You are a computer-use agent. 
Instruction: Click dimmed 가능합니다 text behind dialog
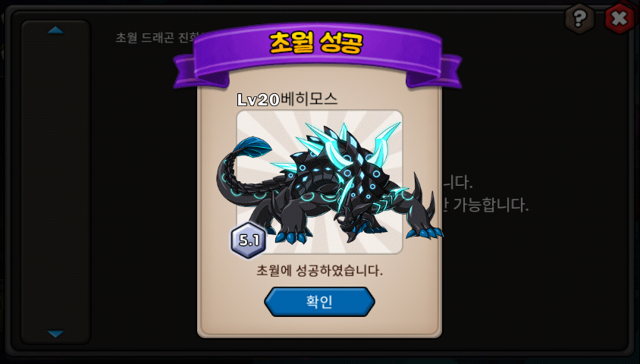[491, 205]
